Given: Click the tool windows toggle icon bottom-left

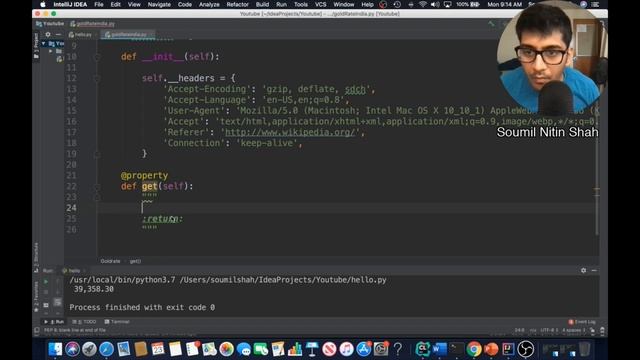Looking at the screenshot, I should coord(37,330).
